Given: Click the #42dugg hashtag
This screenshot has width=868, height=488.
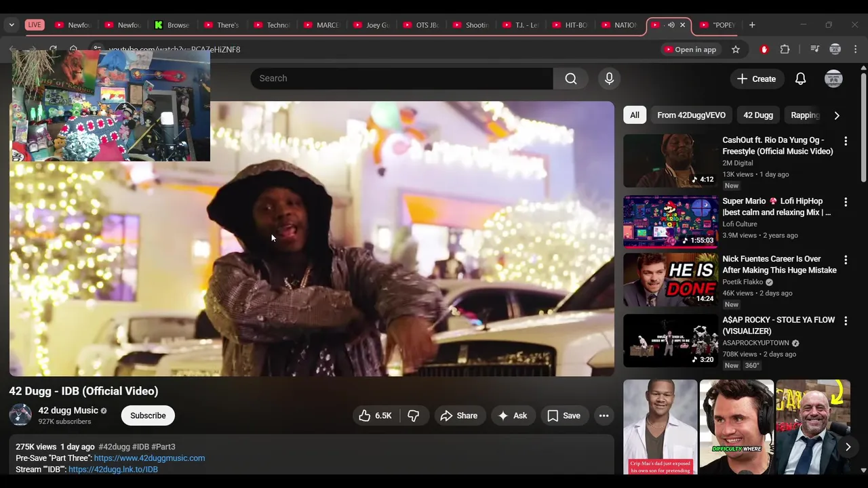Looking at the screenshot, I should [x=114, y=447].
